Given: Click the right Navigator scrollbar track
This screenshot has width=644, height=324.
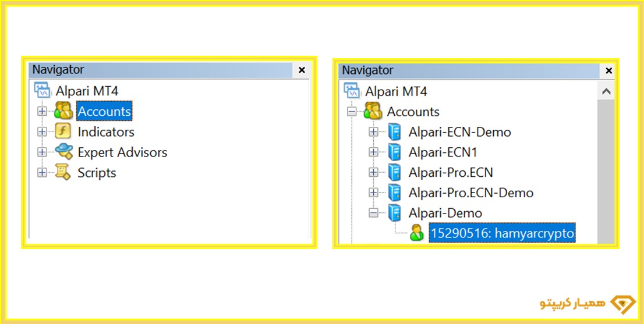Looking at the screenshot, I should click(x=606, y=172).
